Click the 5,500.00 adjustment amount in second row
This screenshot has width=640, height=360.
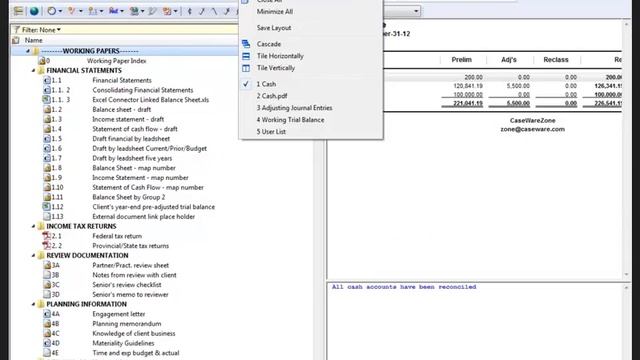click(x=518, y=86)
